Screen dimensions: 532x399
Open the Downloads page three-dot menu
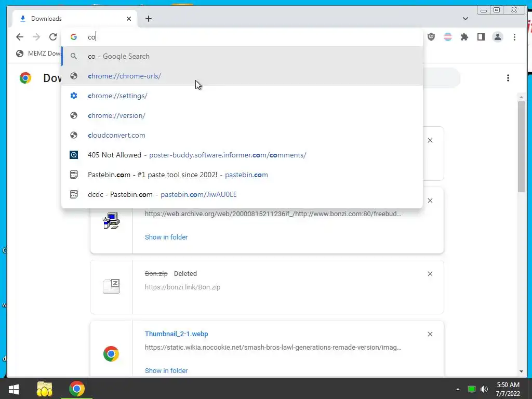[508, 78]
